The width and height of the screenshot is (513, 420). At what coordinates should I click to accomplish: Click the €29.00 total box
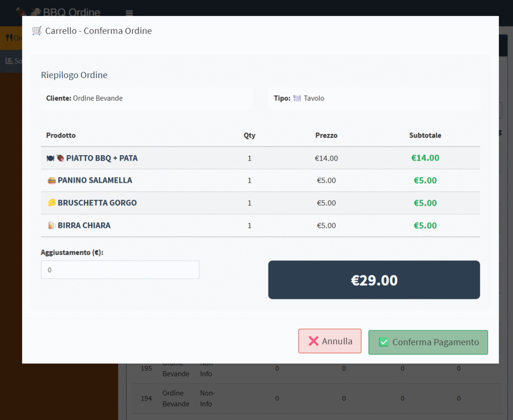click(x=374, y=280)
